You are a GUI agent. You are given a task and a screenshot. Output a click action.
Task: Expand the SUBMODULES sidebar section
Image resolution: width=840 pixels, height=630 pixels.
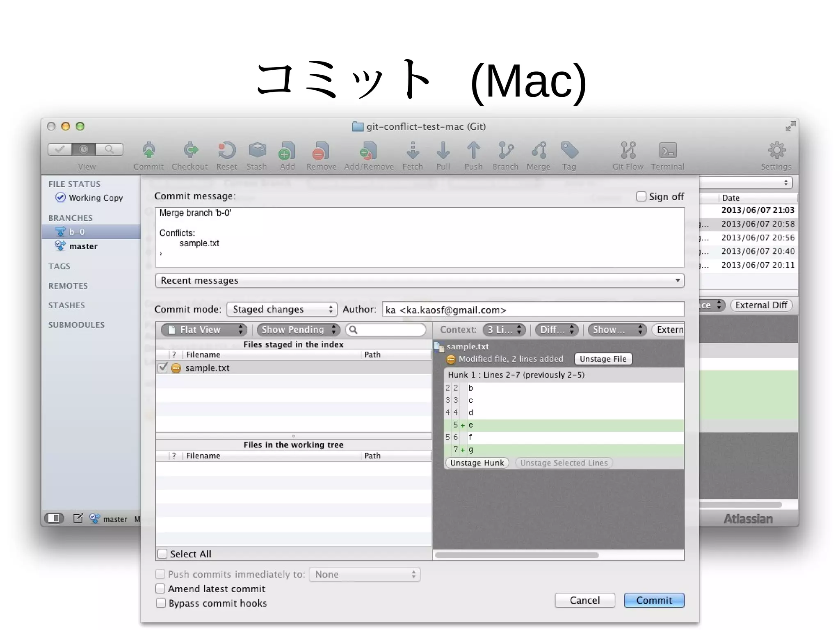click(x=76, y=325)
